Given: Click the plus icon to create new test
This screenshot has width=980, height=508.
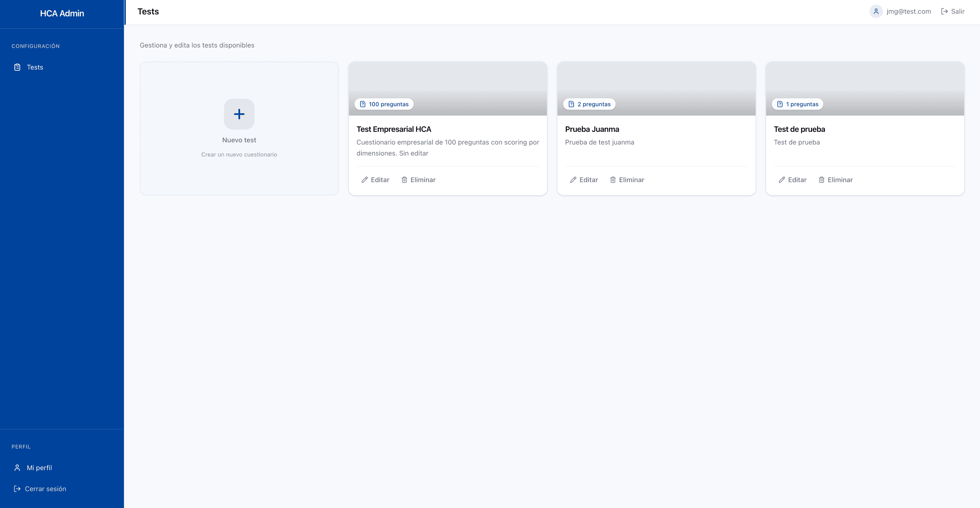Looking at the screenshot, I should (x=239, y=114).
